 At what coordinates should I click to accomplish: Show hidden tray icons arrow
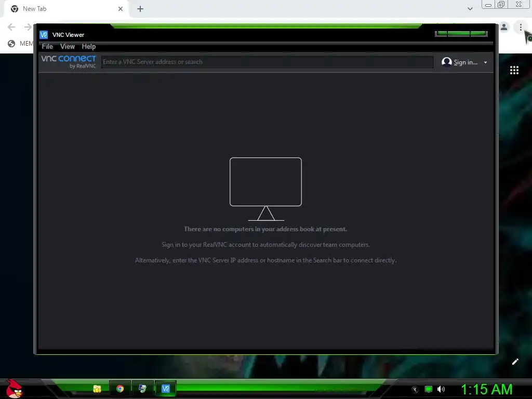point(415,390)
